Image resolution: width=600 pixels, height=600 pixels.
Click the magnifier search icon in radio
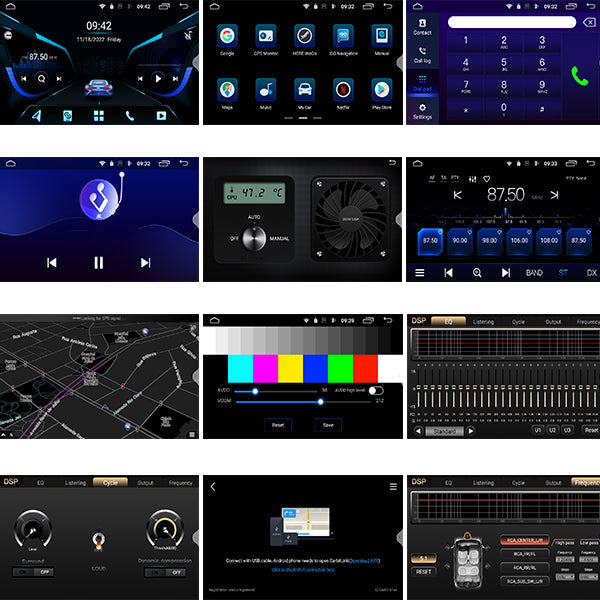477,272
